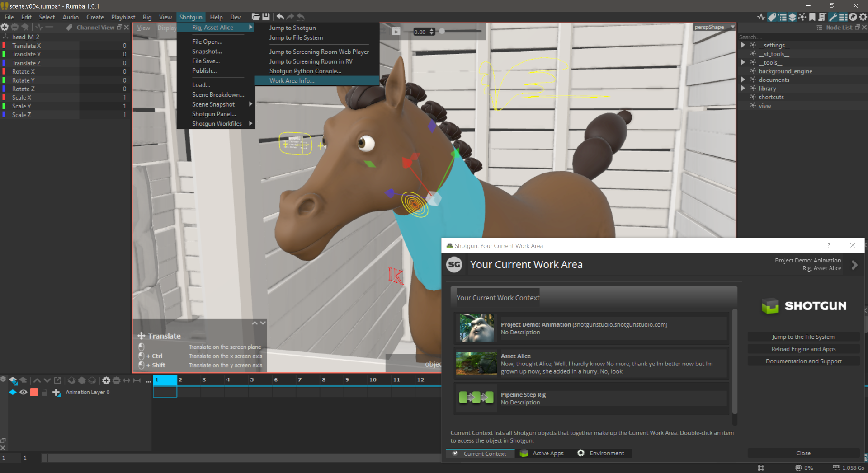
Task: Click the Asset Alice thumbnail
Action: [x=476, y=363]
